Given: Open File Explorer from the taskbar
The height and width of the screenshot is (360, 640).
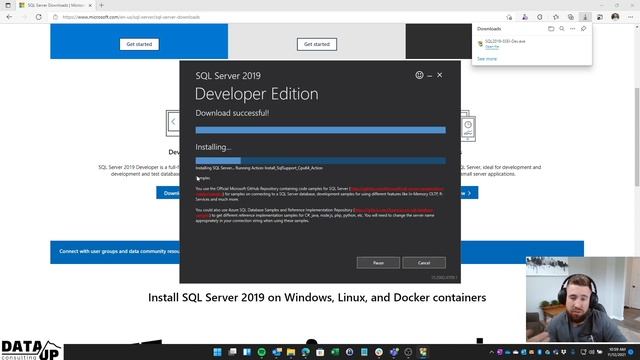Looking at the screenshot, I should coord(291,352).
